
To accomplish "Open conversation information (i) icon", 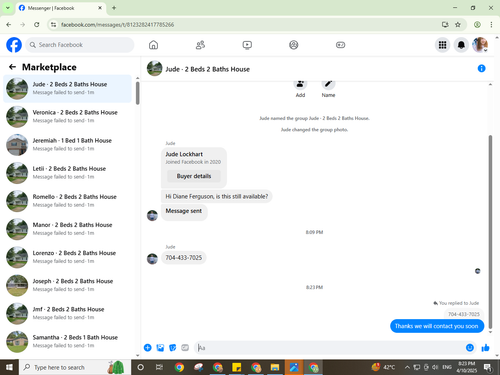I will (x=481, y=68).
